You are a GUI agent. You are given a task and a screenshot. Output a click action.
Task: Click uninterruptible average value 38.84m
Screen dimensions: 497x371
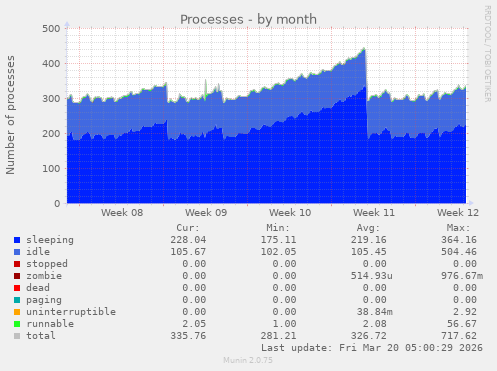click(x=374, y=312)
